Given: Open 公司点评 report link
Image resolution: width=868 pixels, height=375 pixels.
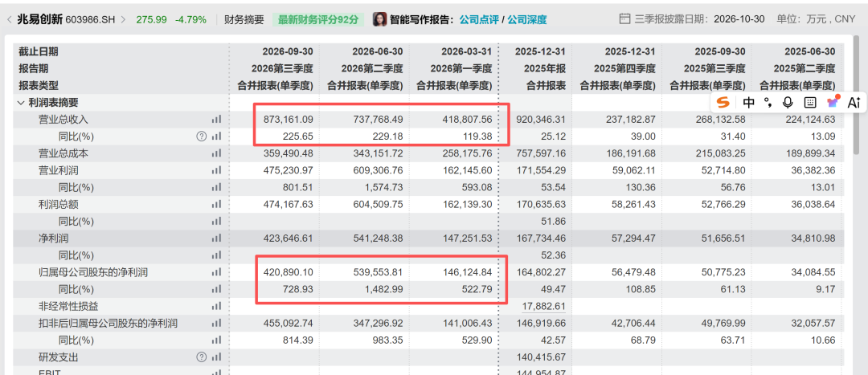Looking at the screenshot, I should click(x=479, y=19).
